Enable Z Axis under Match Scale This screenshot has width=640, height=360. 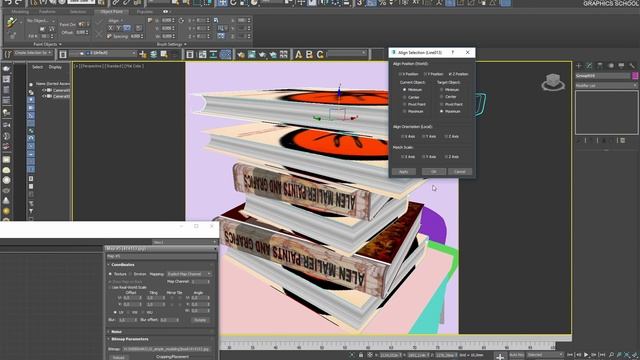click(446, 157)
